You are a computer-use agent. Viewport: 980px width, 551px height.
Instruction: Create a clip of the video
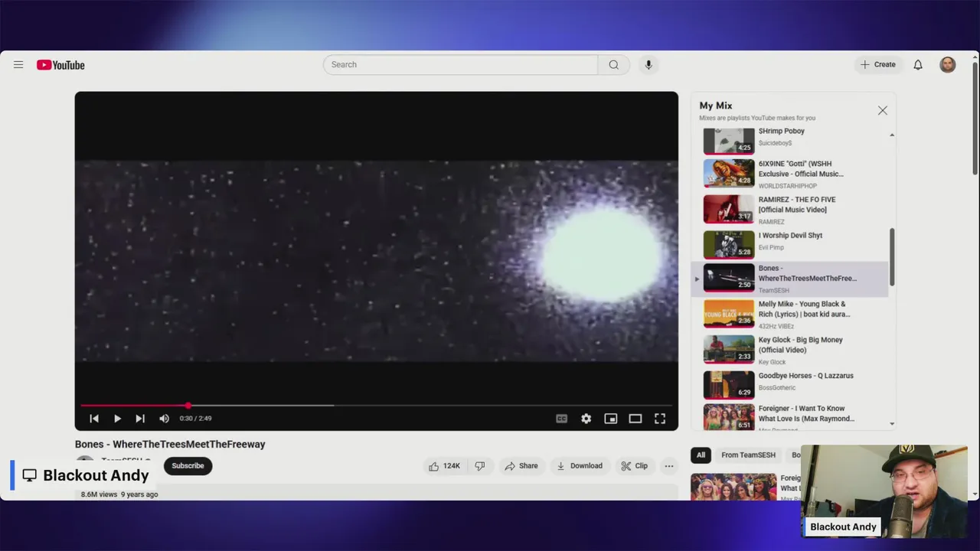(634, 466)
